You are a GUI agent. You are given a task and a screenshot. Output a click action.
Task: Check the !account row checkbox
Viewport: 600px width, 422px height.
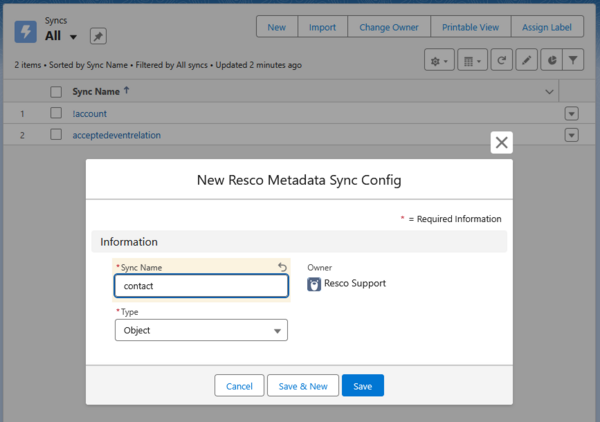[56, 113]
